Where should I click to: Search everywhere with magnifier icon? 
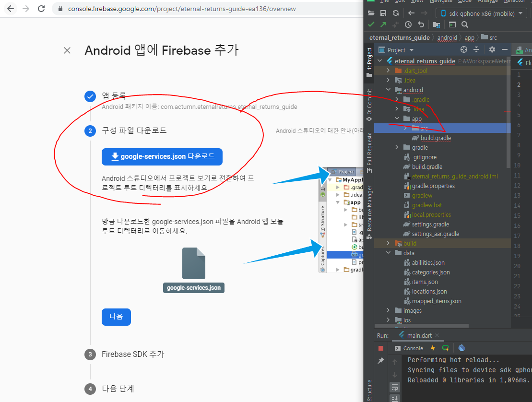pos(465,24)
